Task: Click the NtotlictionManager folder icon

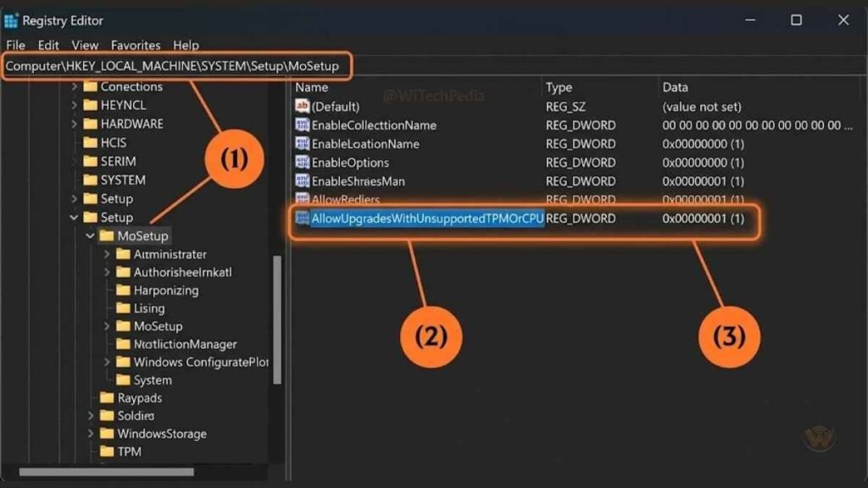Action: pos(124,344)
